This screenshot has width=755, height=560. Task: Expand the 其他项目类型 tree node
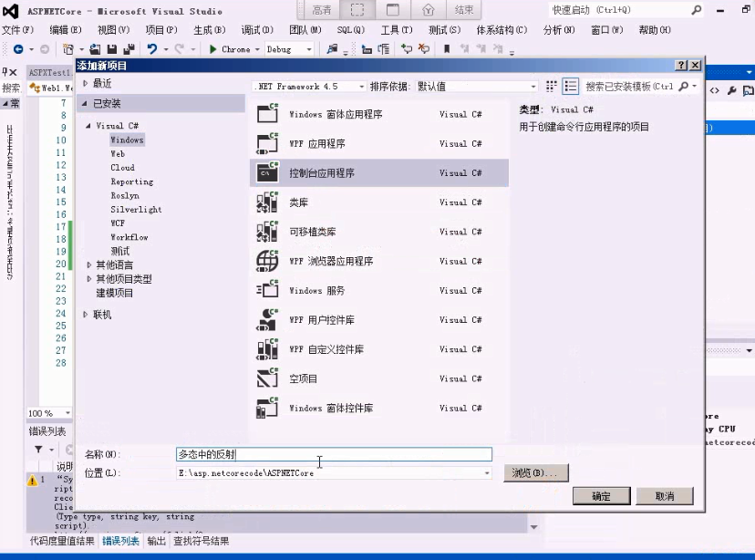tap(89, 278)
